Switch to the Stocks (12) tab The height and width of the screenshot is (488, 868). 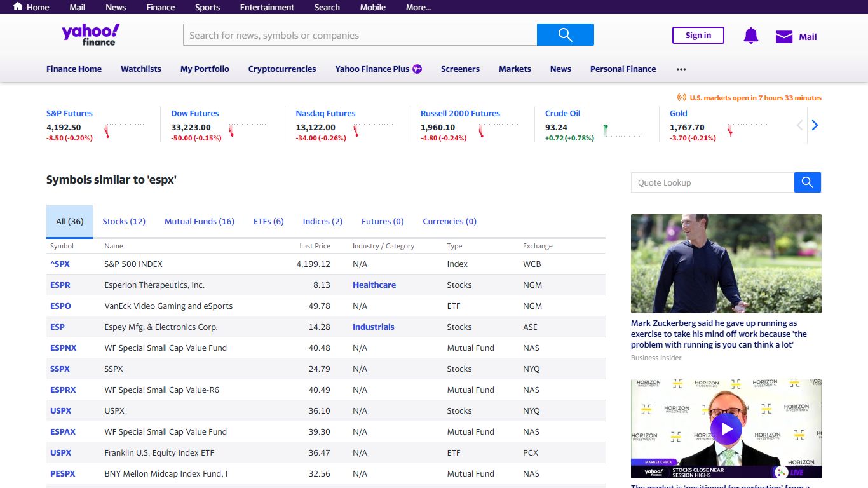point(124,221)
